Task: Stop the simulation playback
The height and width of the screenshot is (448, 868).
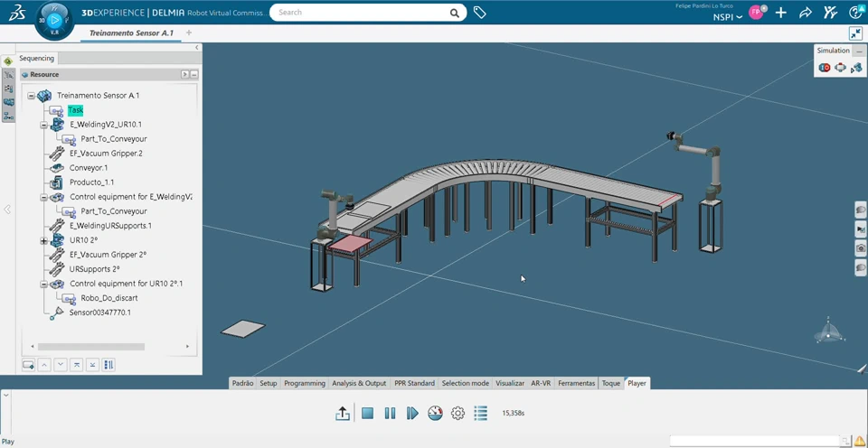Action: point(367,413)
